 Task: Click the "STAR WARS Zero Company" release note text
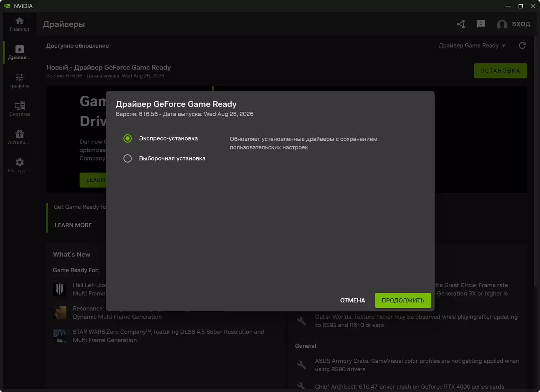[168, 336]
